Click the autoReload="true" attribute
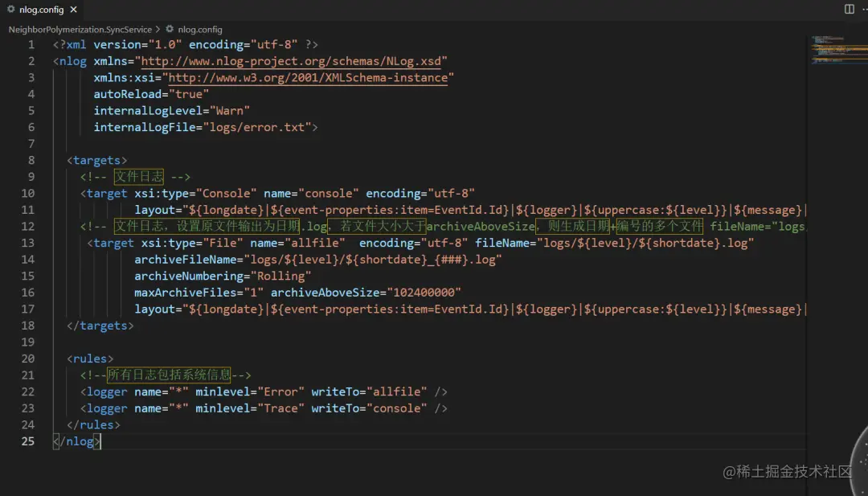The height and width of the screenshot is (496, 868). coord(151,94)
